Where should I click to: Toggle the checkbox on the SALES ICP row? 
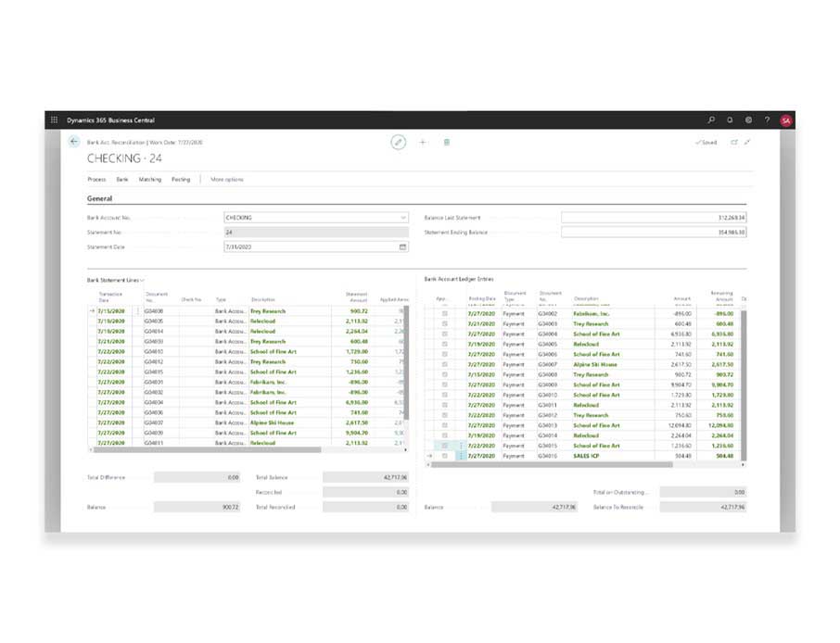click(445, 455)
